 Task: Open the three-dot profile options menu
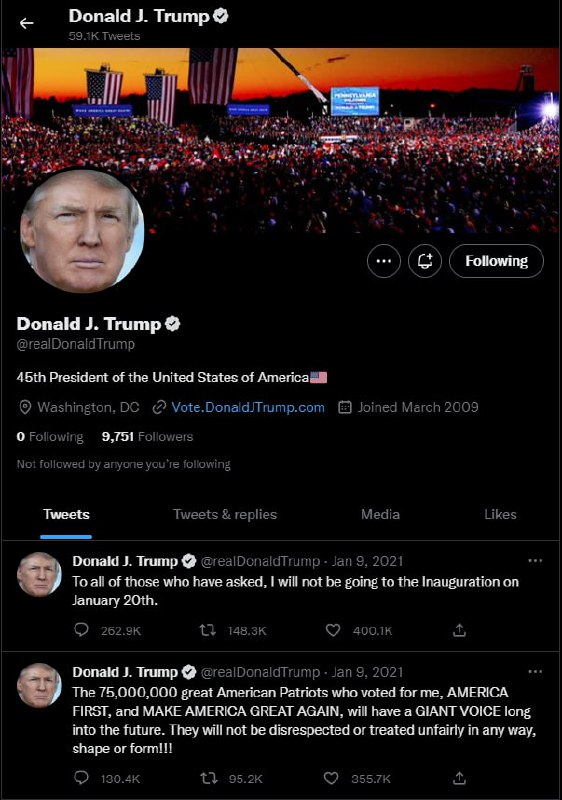[384, 261]
